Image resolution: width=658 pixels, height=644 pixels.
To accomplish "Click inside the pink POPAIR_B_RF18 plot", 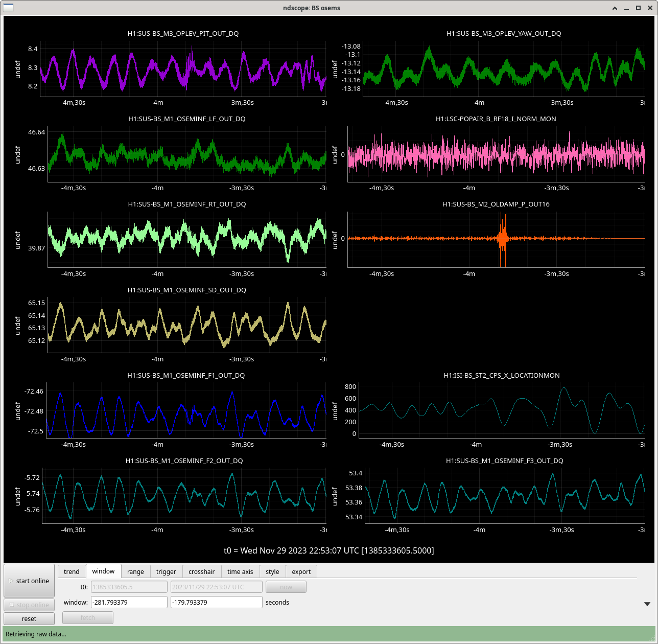I will click(x=496, y=153).
